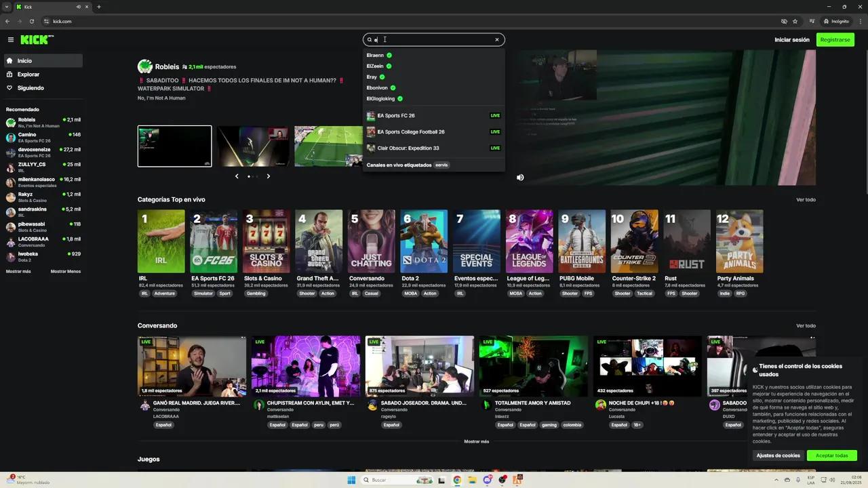Open CHUPISTREAM CON AYLIN stream thumbnail
Image resolution: width=868 pixels, height=488 pixels.
(x=306, y=367)
